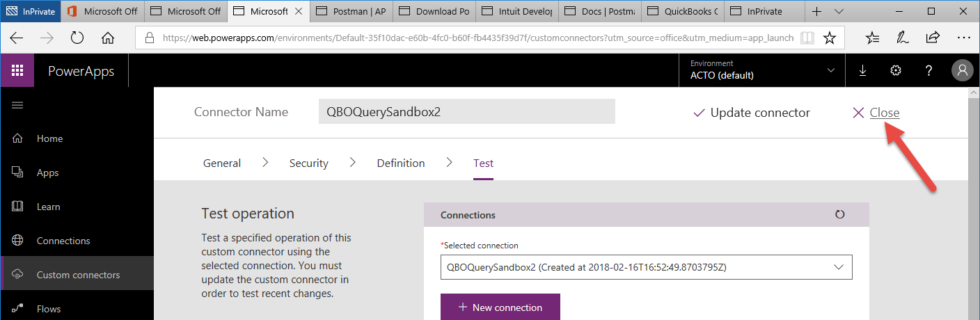Click the browser forward arrow

47,38
